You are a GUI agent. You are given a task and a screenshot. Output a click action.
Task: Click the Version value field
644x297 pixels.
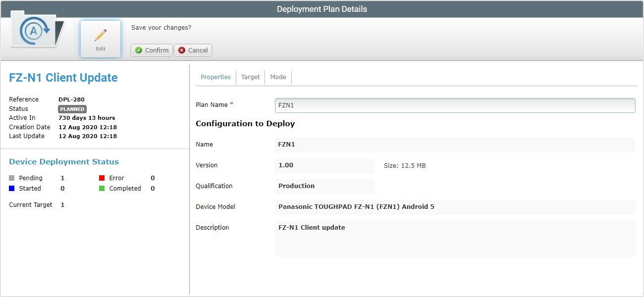[x=324, y=165]
